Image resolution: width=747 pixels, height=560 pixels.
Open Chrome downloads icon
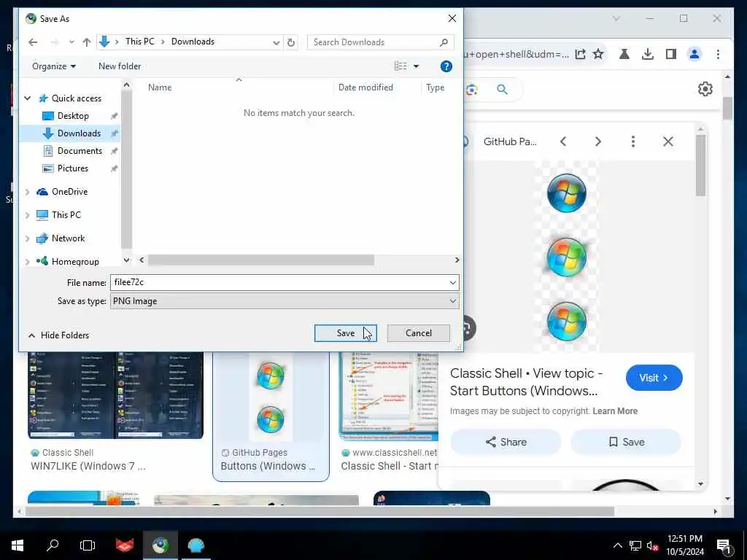pyautogui.click(x=648, y=54)
